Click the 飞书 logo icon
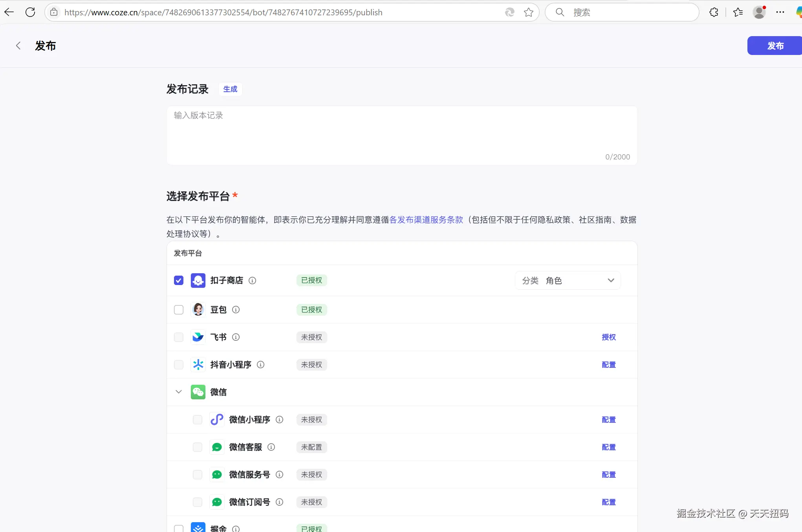The image size is (802, 532). coord(198,337)
